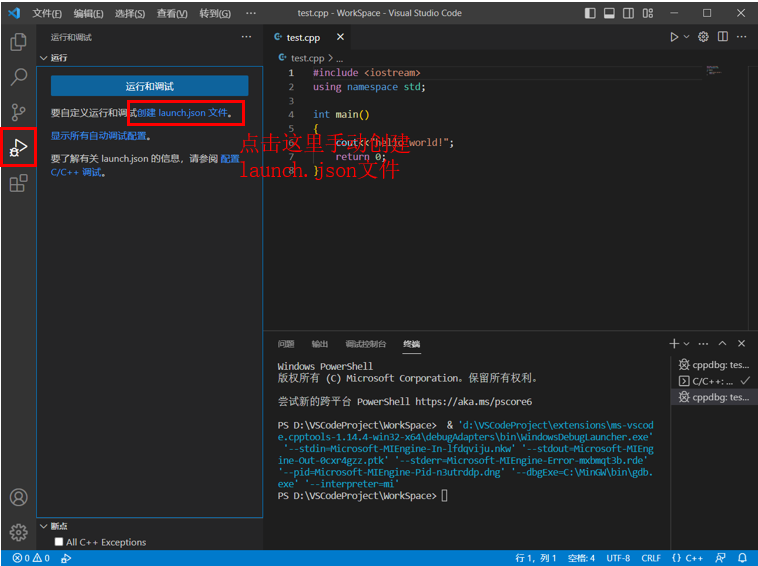Open the 查看(V) menu
The image size is (758, 566).
172,14
